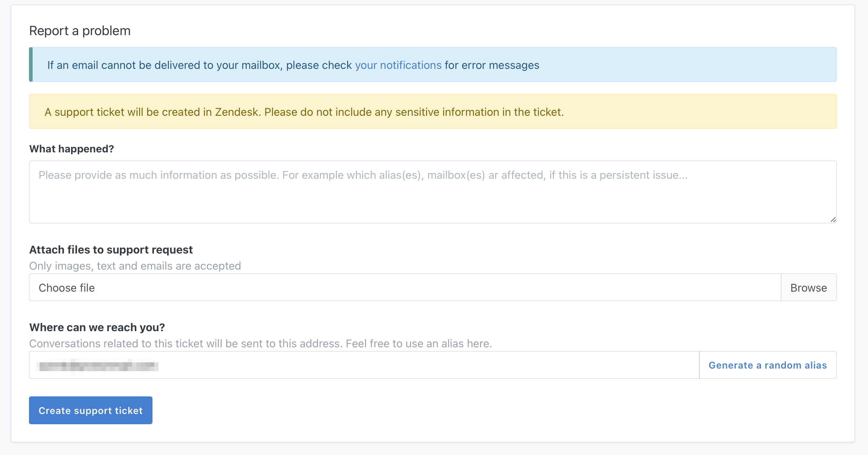
Task: Click 'Only images, text and emails' hint text
Action: (x=135, y=266)
